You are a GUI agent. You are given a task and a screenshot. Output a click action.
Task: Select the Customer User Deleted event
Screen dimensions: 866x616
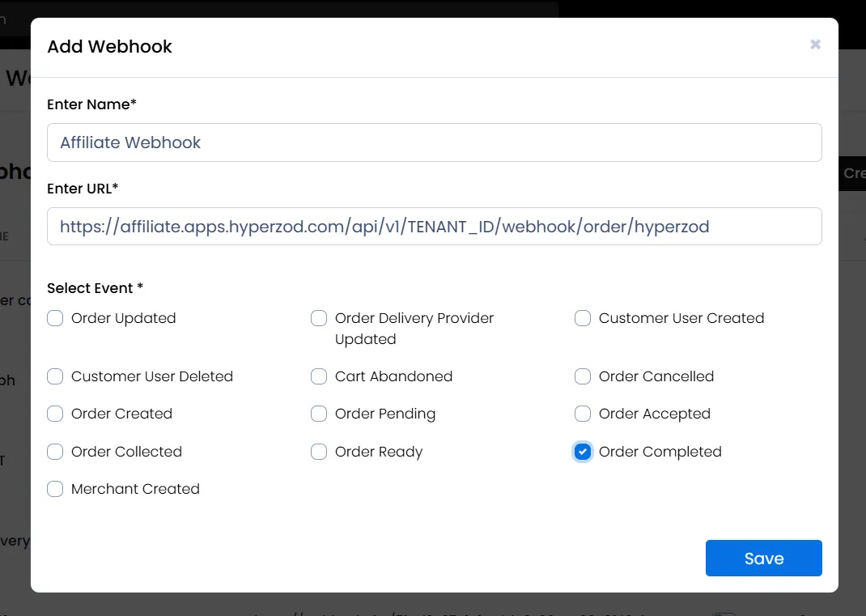pyautogui.click(x=55, y=376)
